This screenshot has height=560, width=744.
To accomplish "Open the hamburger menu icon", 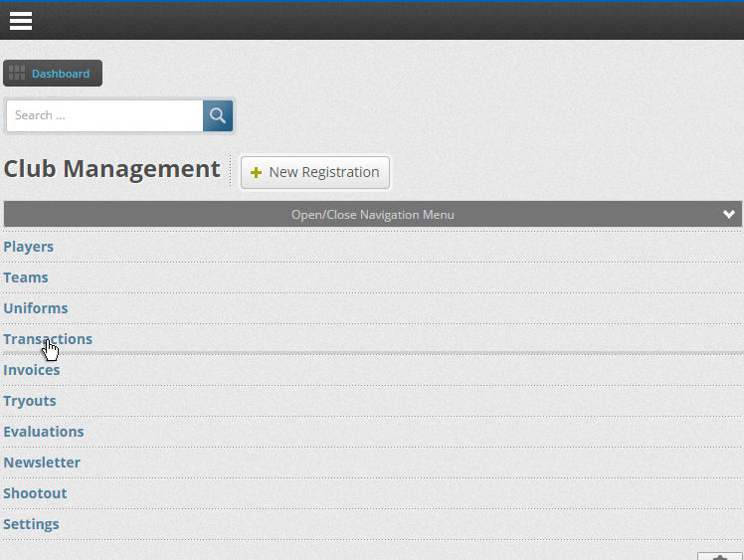I will (21, 21).
